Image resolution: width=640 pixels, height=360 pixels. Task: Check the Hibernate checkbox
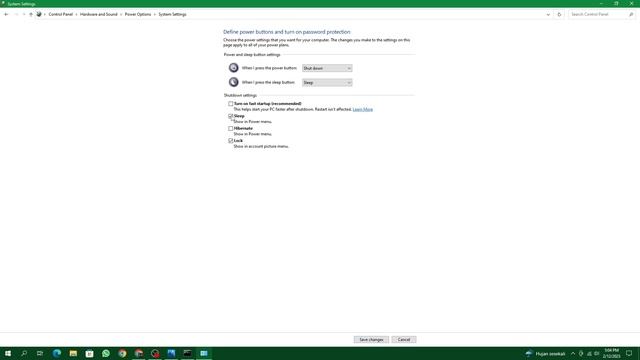pos(231,128)
